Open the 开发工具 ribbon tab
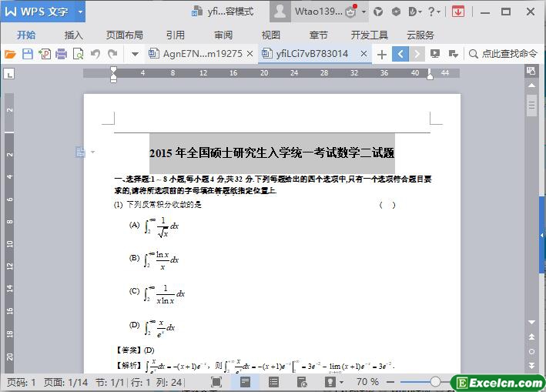This screenshot has height=392, width=546. [369, 35]
